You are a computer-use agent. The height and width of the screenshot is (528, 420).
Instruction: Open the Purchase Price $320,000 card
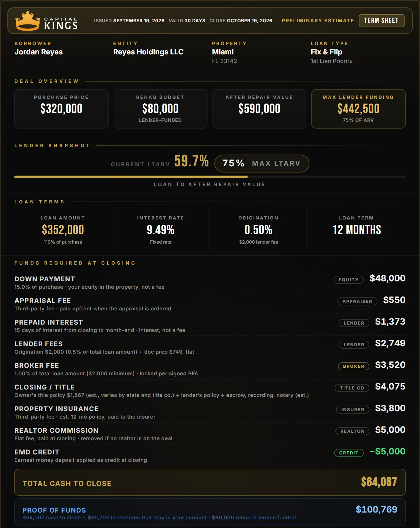(61, 109)
